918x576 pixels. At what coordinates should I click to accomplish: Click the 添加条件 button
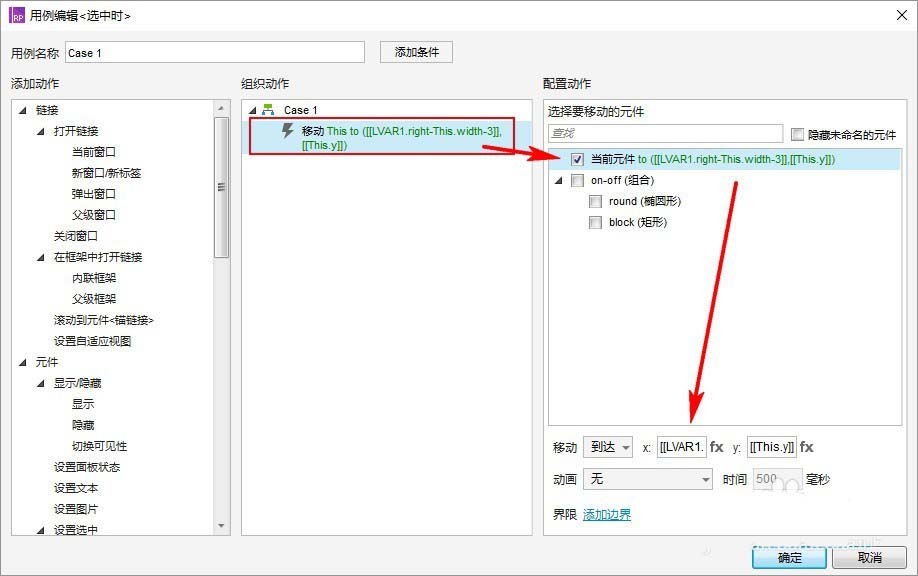coord(416,52)
